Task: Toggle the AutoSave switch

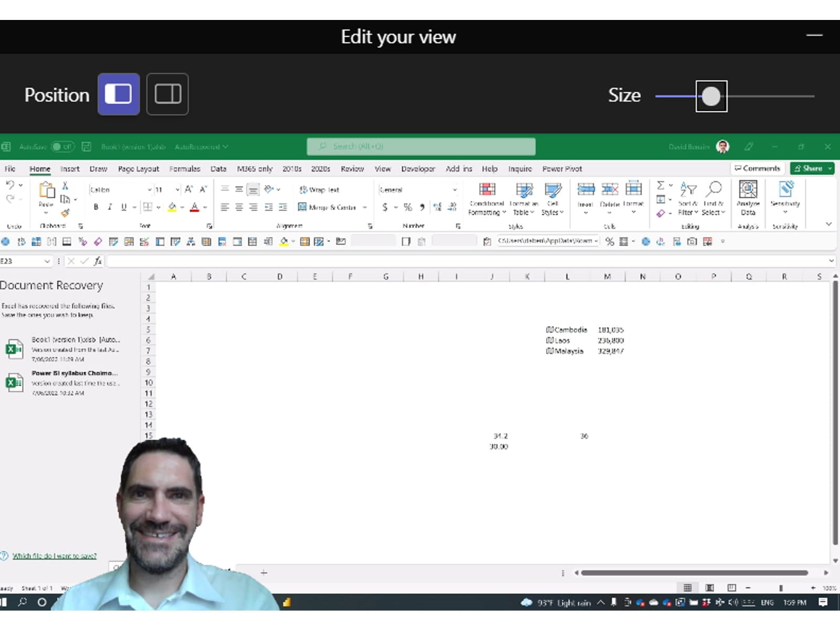Action: pos(63,147)
